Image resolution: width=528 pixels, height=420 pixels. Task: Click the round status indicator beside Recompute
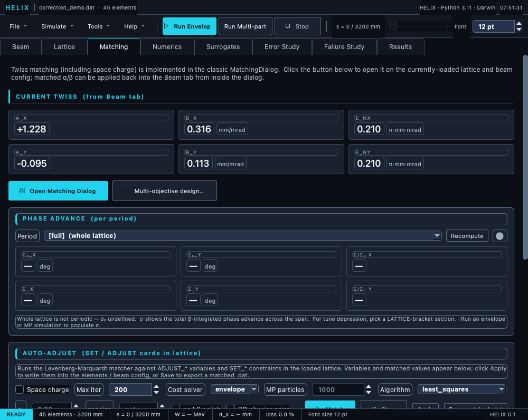point(499,236)
